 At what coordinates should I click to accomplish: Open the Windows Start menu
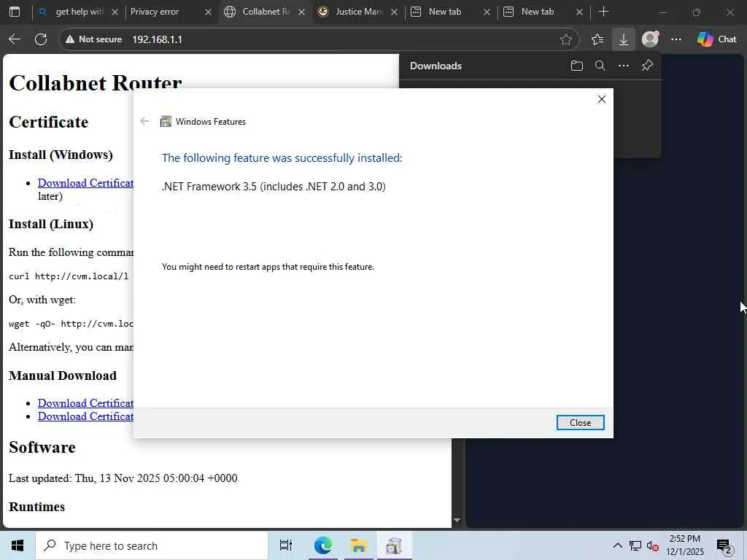coord(18,545)
